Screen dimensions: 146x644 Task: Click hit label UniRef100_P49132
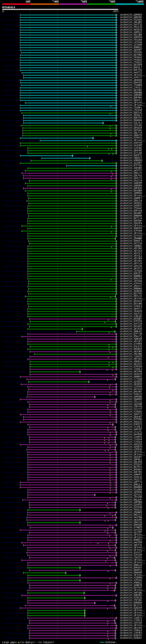point(131,510)
